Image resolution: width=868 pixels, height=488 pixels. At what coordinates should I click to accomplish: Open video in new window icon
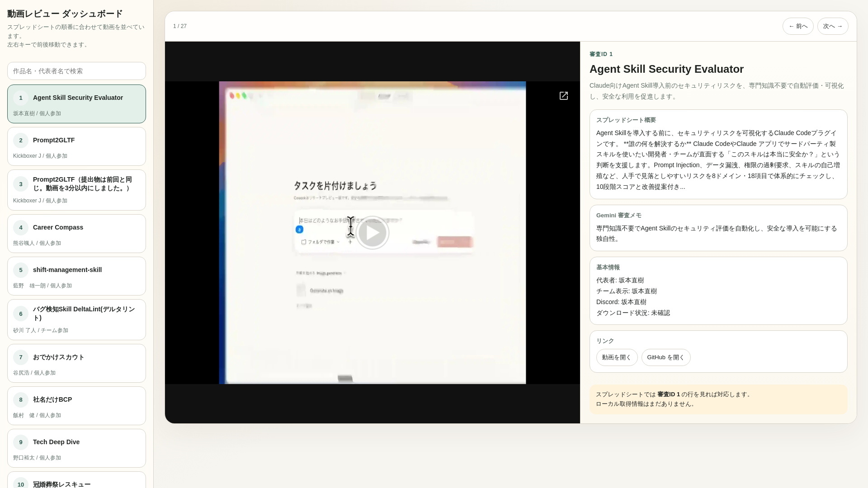(x=564, y=96)
